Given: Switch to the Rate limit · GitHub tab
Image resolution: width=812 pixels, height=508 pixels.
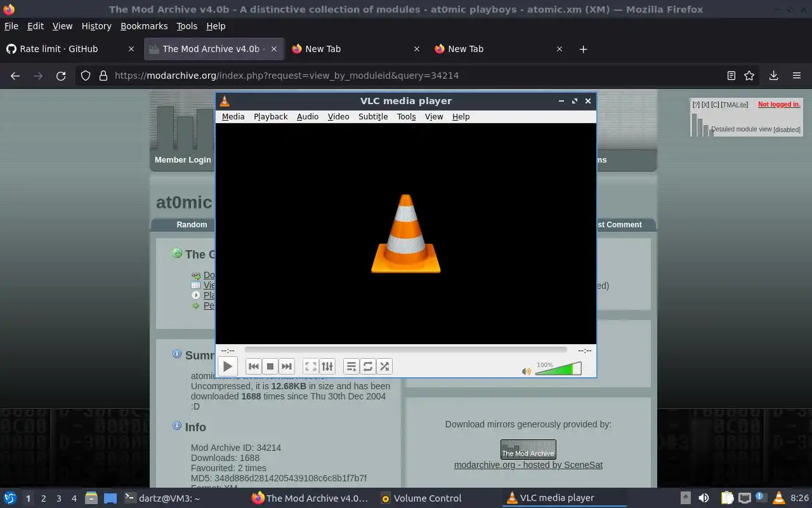Looking at the screenshot, I should 70,49.
